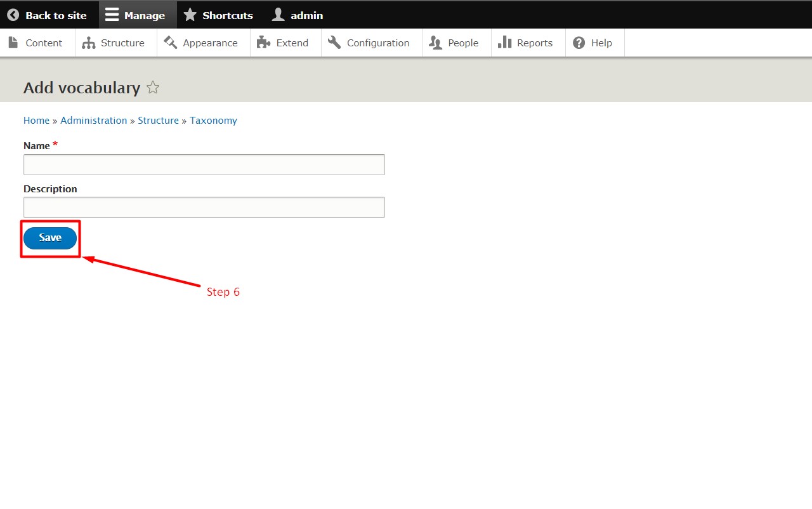Open the Shortcuts toolbar tab text
812x509 pixels.
click(228, 15)
